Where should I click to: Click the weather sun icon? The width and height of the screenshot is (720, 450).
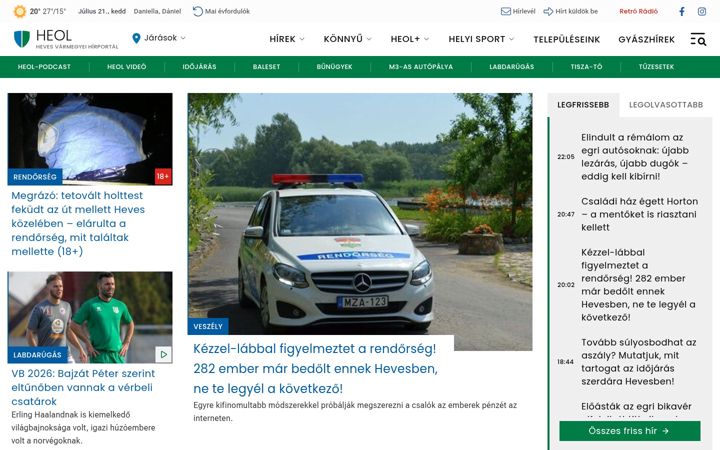(x=20, y=11)
